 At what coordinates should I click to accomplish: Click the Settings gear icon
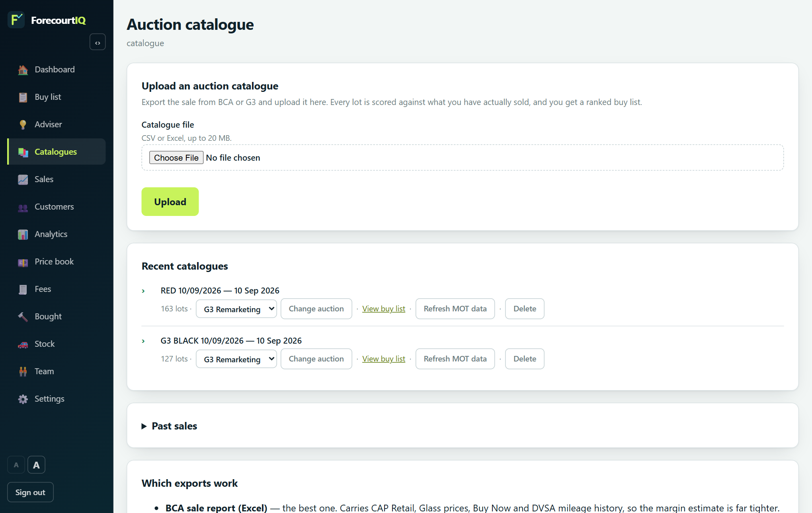click(x=23, y=399)
